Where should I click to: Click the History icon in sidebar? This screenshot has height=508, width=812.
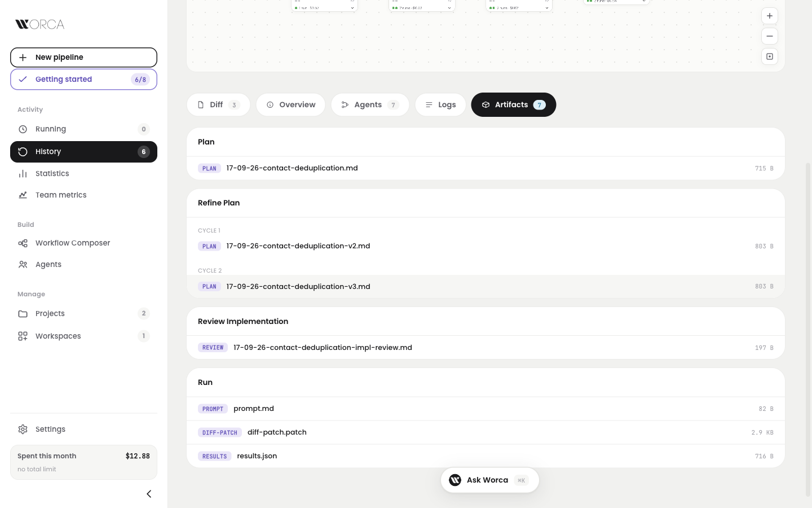pyautogui.click(x=23, y=152)
